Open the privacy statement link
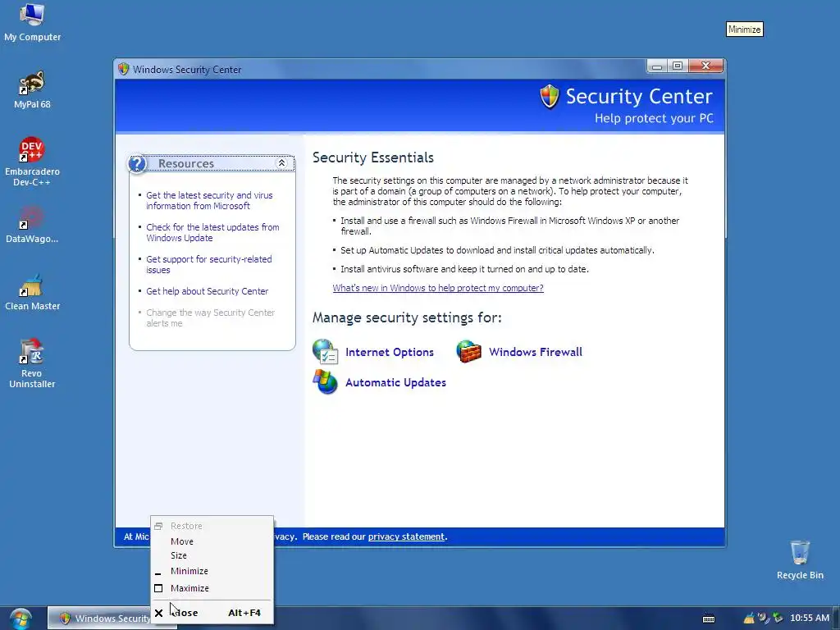 tap(406, 536)
